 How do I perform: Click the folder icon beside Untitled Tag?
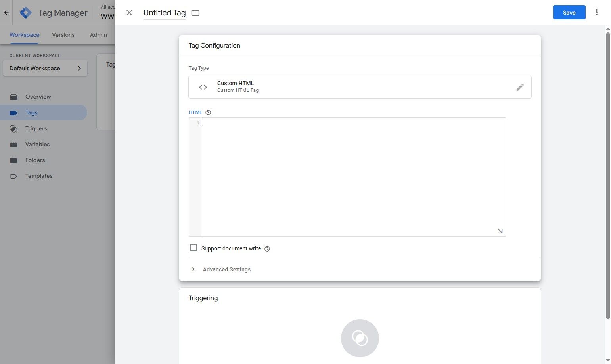click(x=195, y=13)
